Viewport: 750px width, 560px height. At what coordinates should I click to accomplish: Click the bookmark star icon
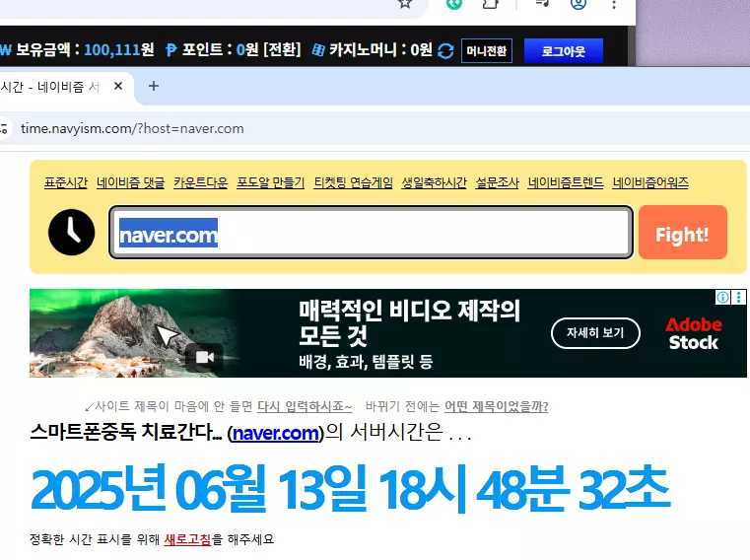point(405,4)
